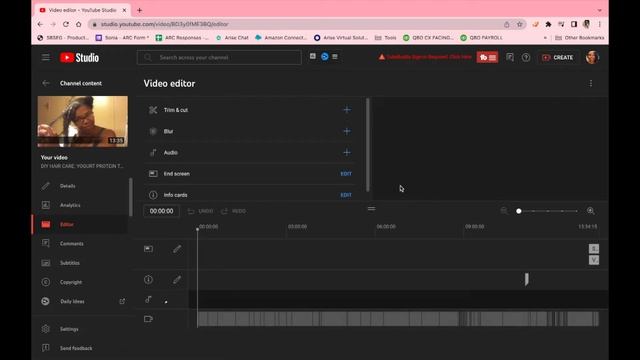The width and height of the screenshot is (640, 360).
Task: Click the search across your channel field
Action: [x=219, y=58]
